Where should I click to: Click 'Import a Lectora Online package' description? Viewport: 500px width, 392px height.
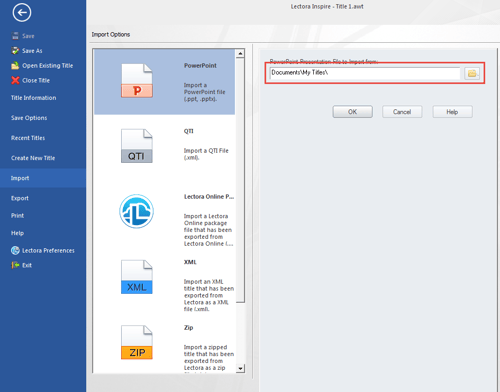click(x=208, y=230)
